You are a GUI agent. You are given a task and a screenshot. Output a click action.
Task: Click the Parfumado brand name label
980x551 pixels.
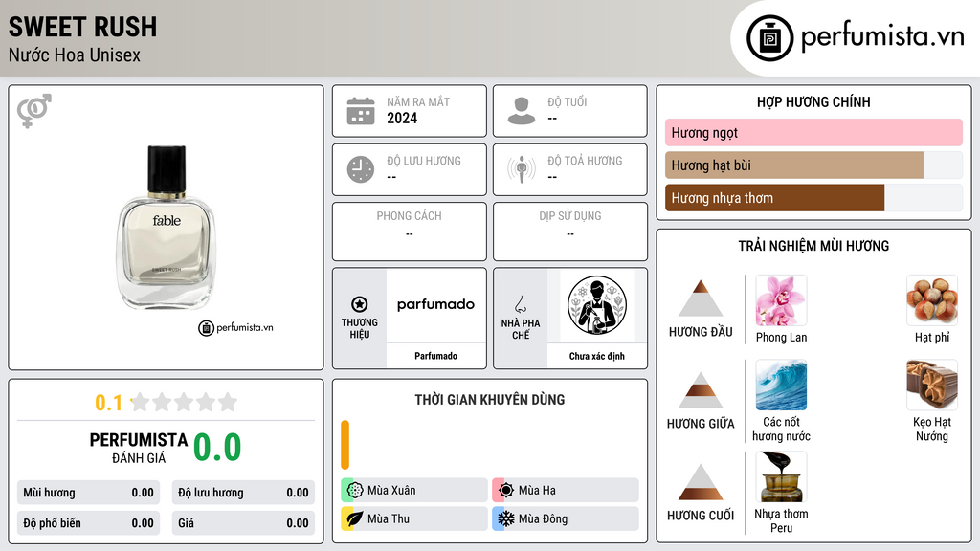pyautogui.click(x=435, y=356)
